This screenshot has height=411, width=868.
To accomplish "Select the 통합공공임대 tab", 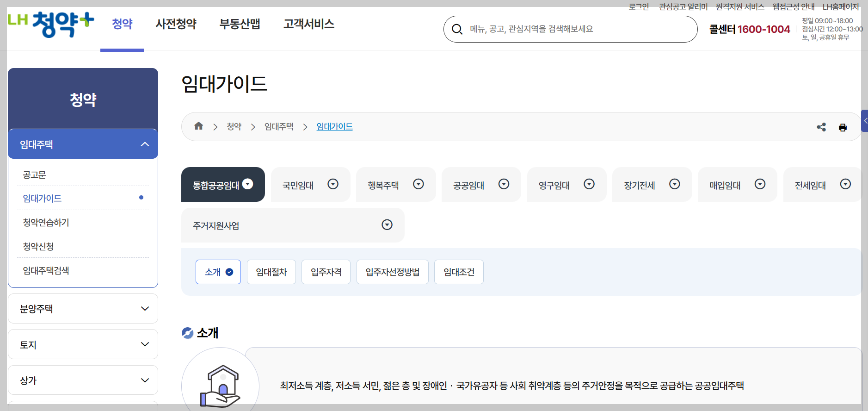I will [x=223, y=184].
